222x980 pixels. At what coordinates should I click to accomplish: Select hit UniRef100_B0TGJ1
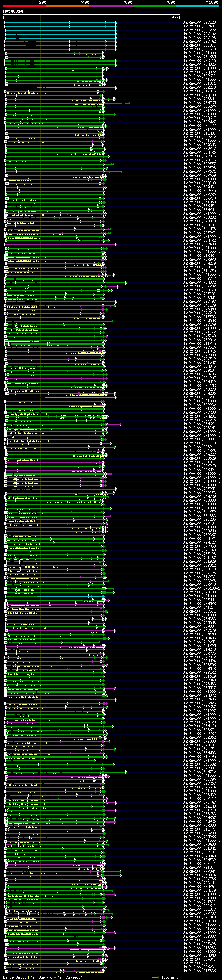point(199,84)
